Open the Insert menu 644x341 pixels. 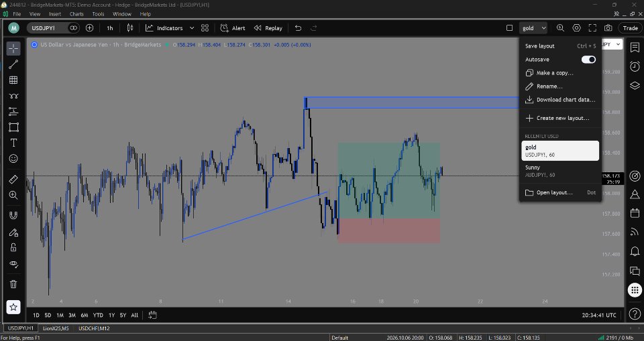[x=55, y=14]
